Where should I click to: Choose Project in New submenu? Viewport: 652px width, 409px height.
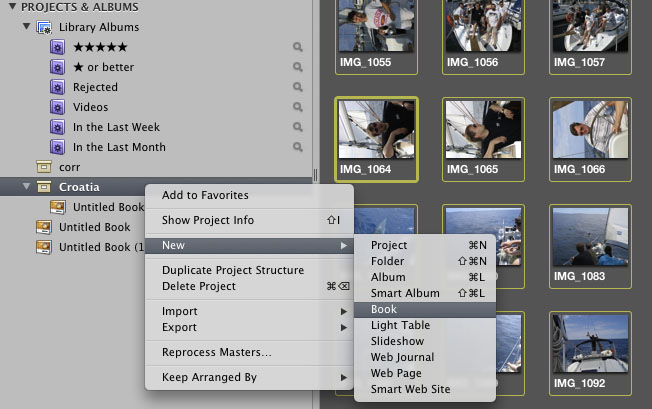click(425, 245)
